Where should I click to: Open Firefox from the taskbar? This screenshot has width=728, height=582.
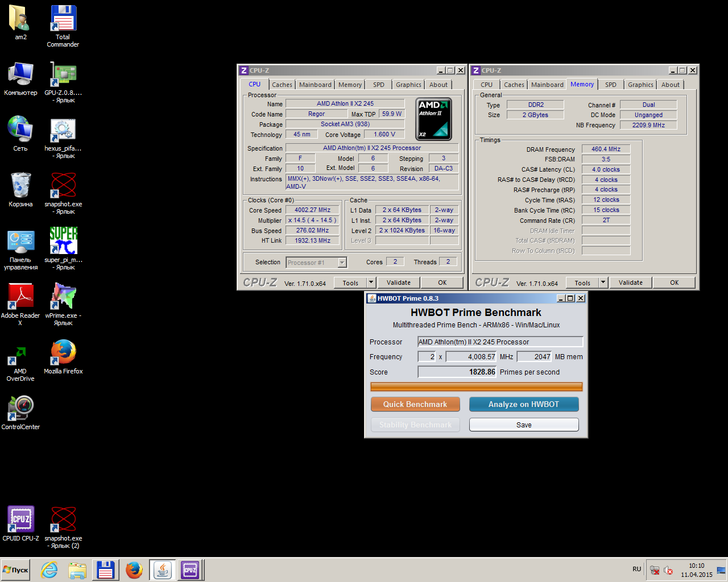pyautogui.click(x=134, y=569)
